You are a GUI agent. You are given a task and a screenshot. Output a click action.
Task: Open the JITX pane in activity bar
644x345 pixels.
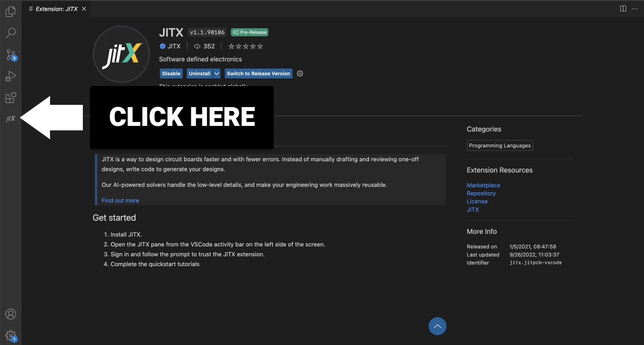point(10,119)
